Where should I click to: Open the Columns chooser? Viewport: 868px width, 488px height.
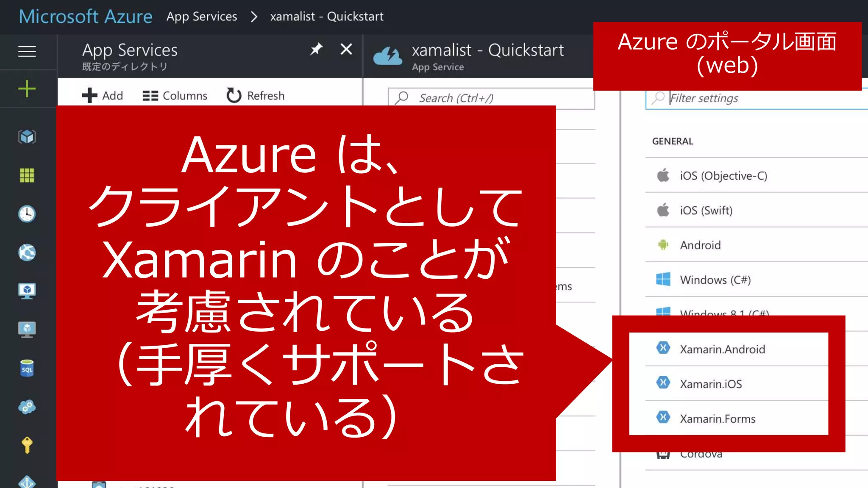click(x=175, y=96)
